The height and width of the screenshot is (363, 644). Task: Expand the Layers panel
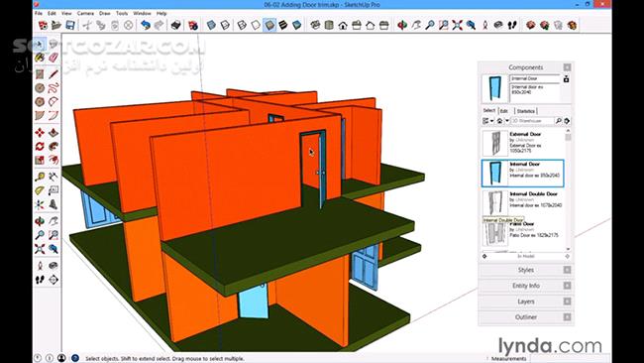526,302
